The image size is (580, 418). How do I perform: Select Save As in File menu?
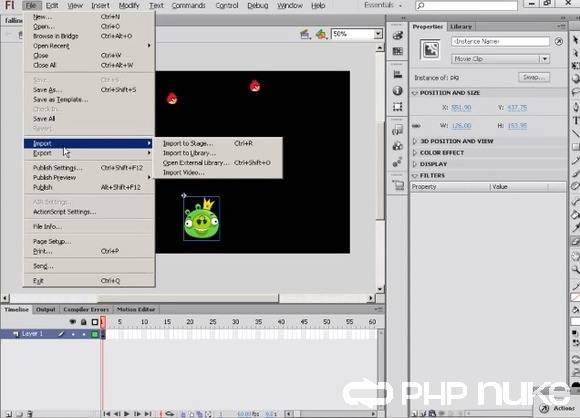coord(88,90)
